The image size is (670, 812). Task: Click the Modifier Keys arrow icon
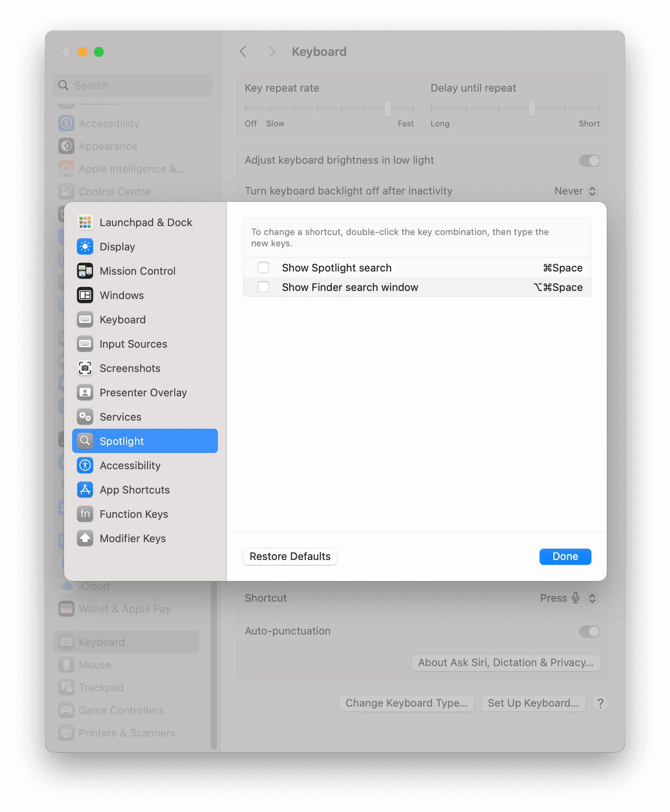pos(85,538)
